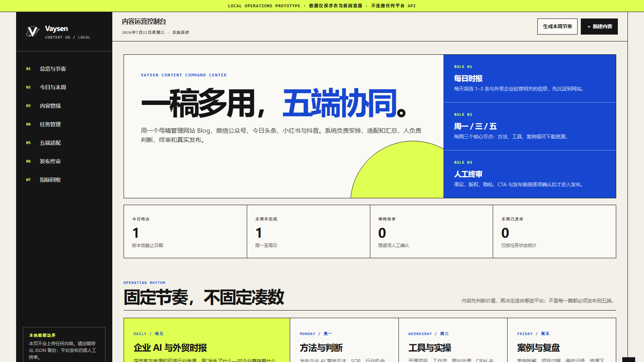Click the + 新建内容 button

point(599,27)
